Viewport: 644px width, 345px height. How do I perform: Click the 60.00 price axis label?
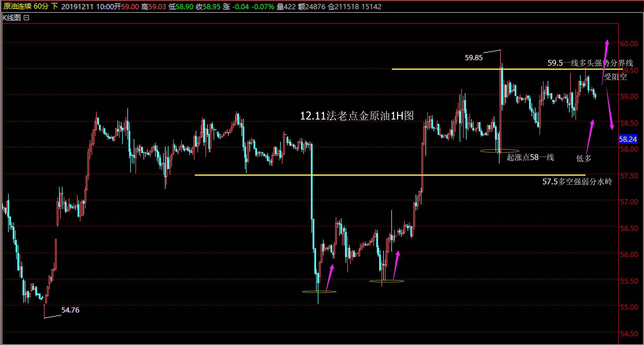[x=629, y=44]
